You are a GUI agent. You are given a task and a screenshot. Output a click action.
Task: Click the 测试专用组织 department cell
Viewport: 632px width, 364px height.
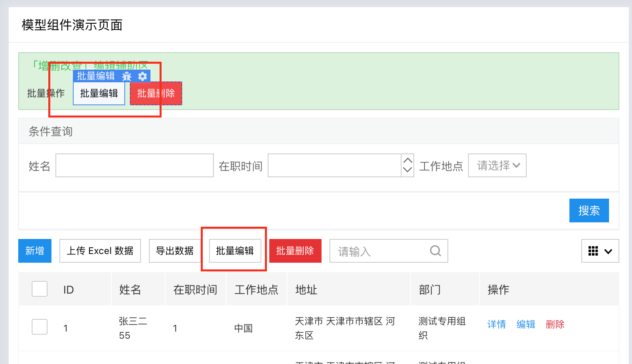442,328
